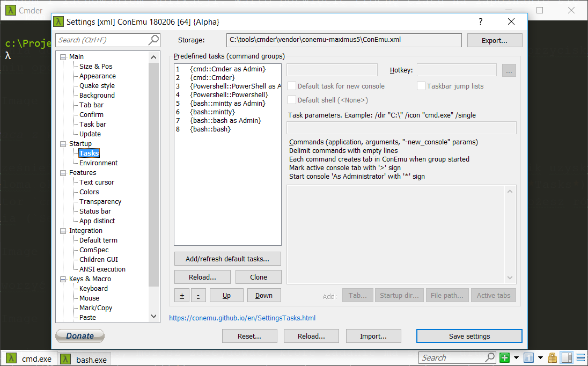Switch to the bash.exe tab

click(84, 359)
